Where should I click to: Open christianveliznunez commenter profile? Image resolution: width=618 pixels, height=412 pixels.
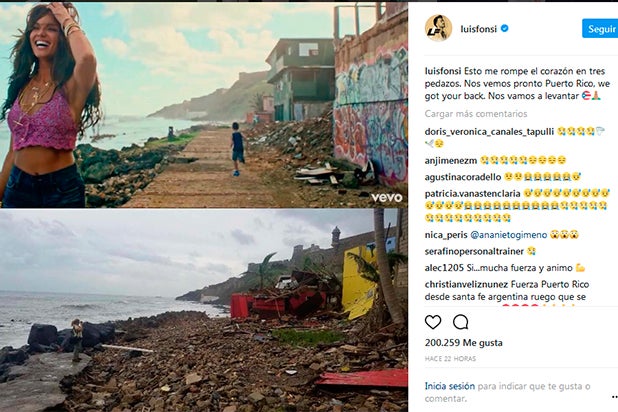pos(470,284)
